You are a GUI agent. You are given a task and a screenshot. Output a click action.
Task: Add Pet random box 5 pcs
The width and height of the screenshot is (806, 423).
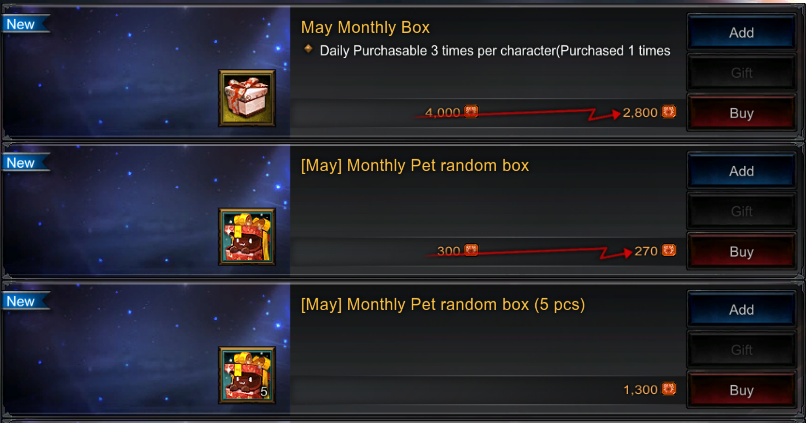pos(741,309)
